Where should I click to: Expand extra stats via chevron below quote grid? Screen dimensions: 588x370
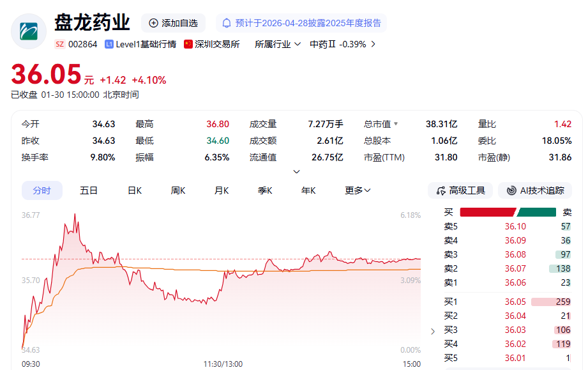[296, 171]
